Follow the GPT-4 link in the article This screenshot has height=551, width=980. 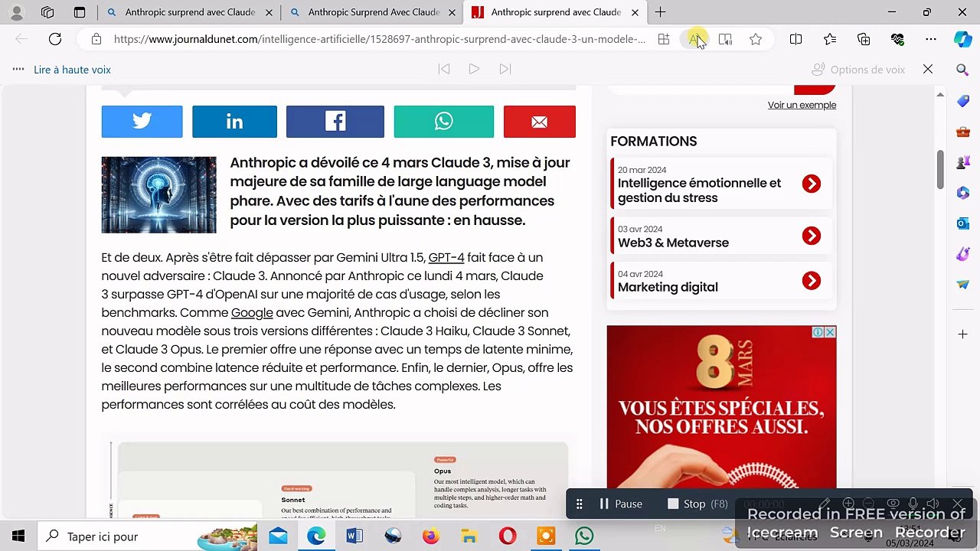click(446, 257)
